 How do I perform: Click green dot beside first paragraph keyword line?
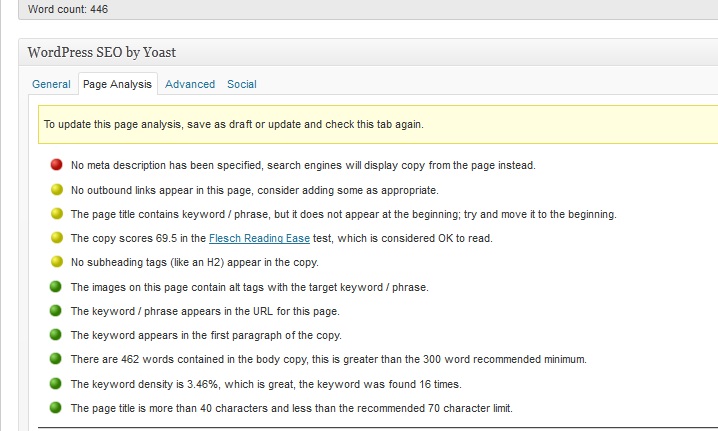[55, 334]
